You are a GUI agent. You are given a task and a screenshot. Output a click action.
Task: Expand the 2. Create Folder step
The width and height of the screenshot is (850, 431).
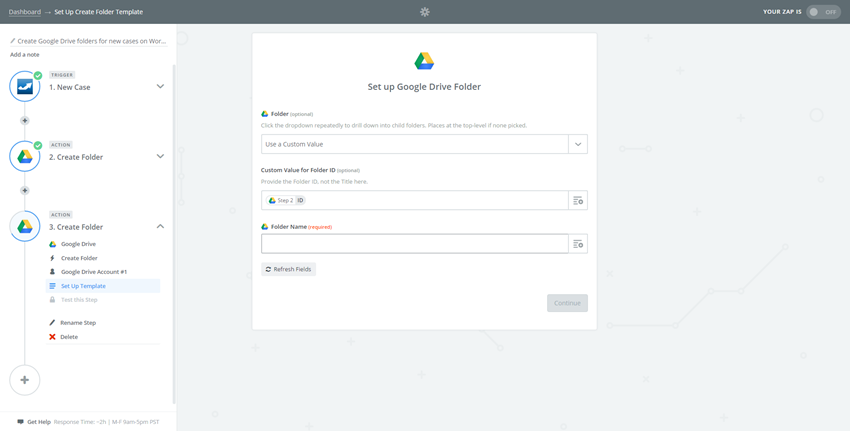coord(160,156)
